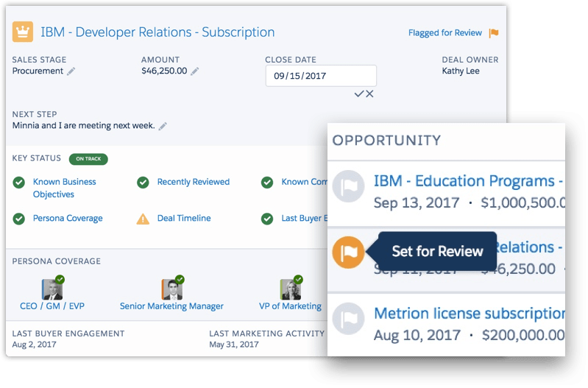
Task: Open the VP of Marketing persona photo
Action: (290, 289)
